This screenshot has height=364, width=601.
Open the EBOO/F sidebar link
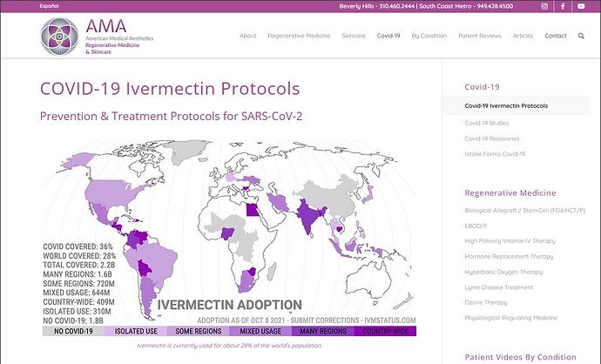pos(476,226)
